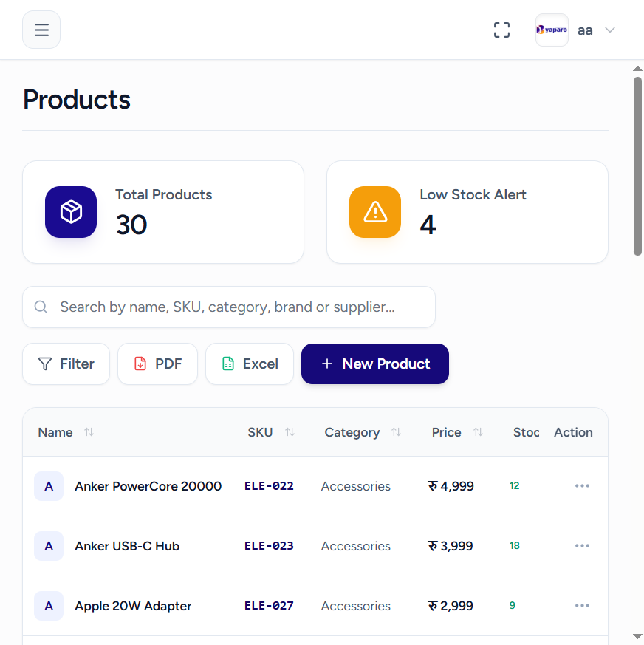644x645 pixels.
Task: Open the Low Stock Alert value 4
Action: coord(428,225)
